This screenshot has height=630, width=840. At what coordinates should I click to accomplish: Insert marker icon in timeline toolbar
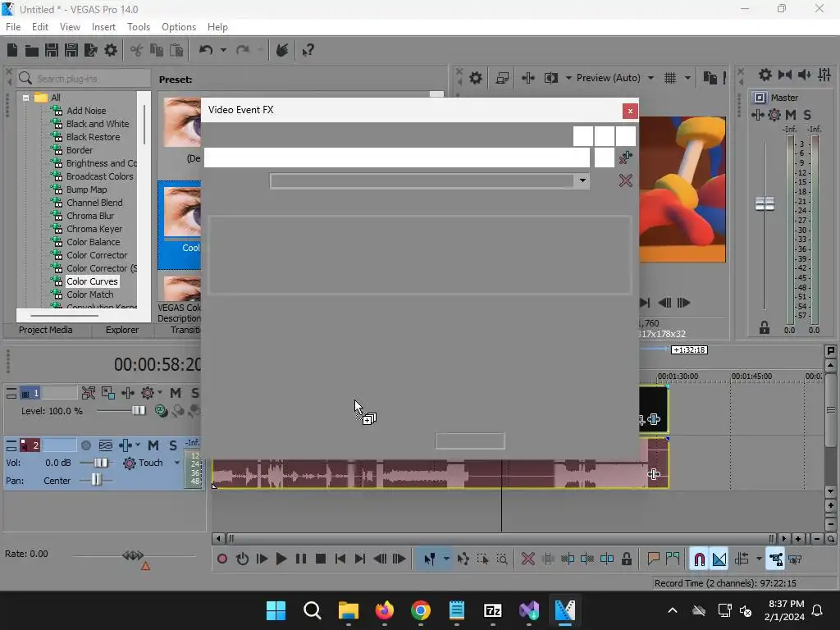point(653,559)
